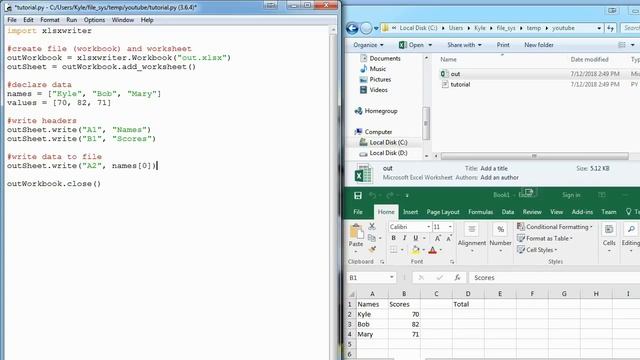Click the Fill Color bucket icon

pyautogui.click(x=416, y=249)
